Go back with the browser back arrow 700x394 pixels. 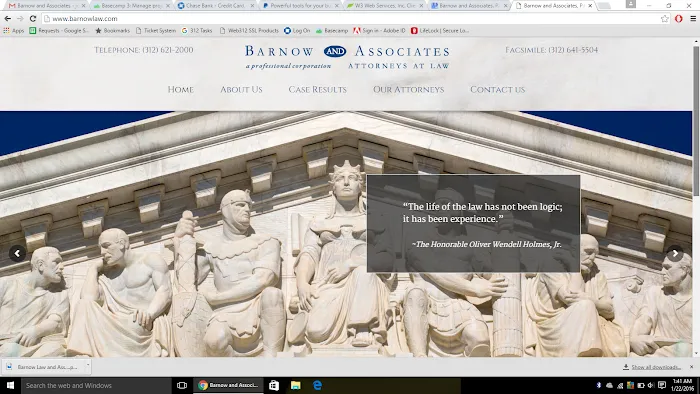pyautogui.click(x=8, y=19)
